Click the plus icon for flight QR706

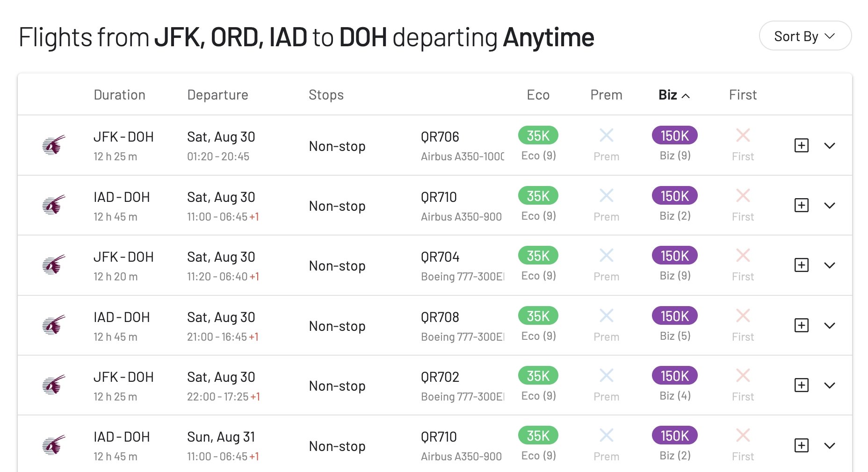click(x=802, y=145)
